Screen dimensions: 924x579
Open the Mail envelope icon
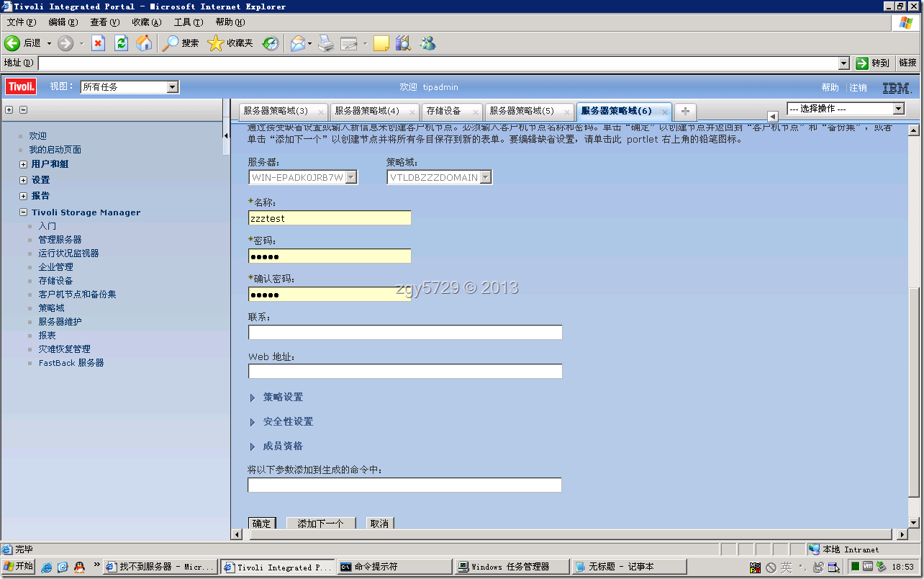tap(298, 43)
